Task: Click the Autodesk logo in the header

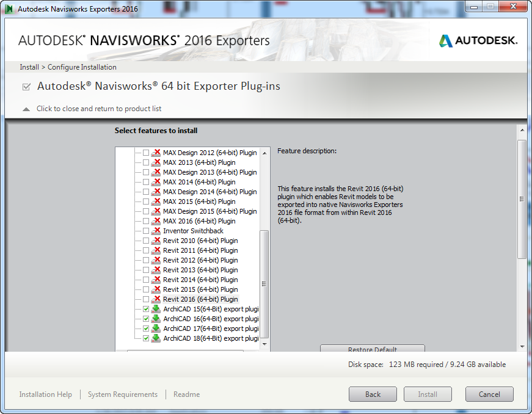Action: 478,40
